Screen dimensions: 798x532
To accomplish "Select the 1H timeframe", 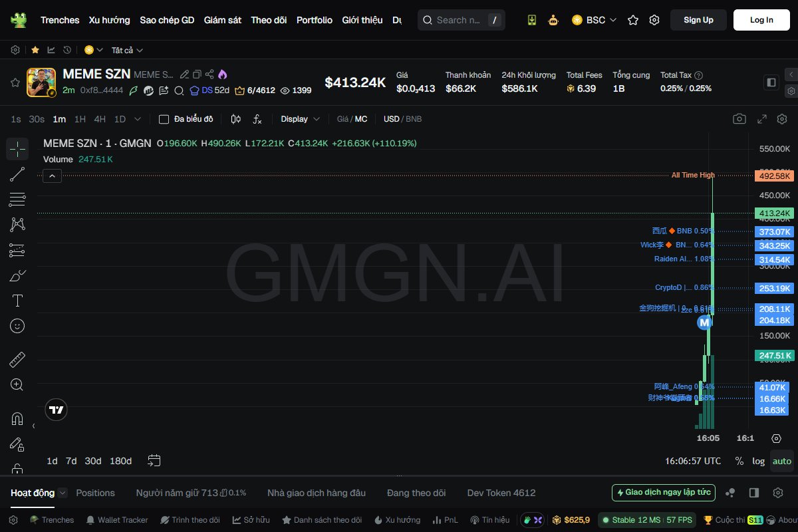I will click(x=80, y=119).
